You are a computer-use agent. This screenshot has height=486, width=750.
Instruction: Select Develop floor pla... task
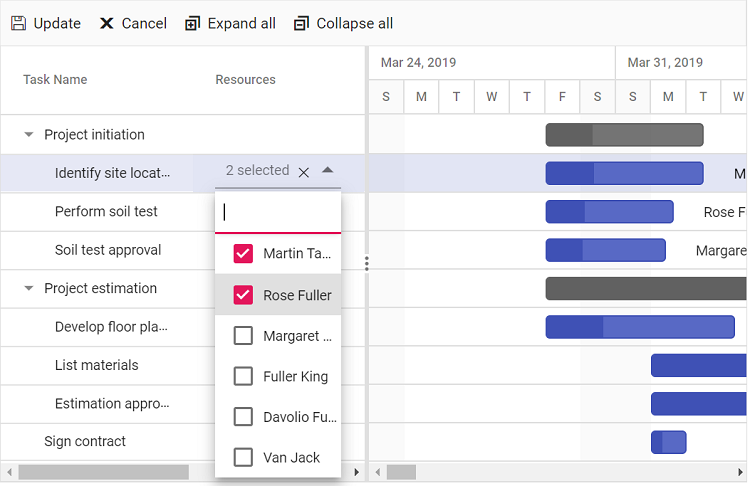(111, 327)
